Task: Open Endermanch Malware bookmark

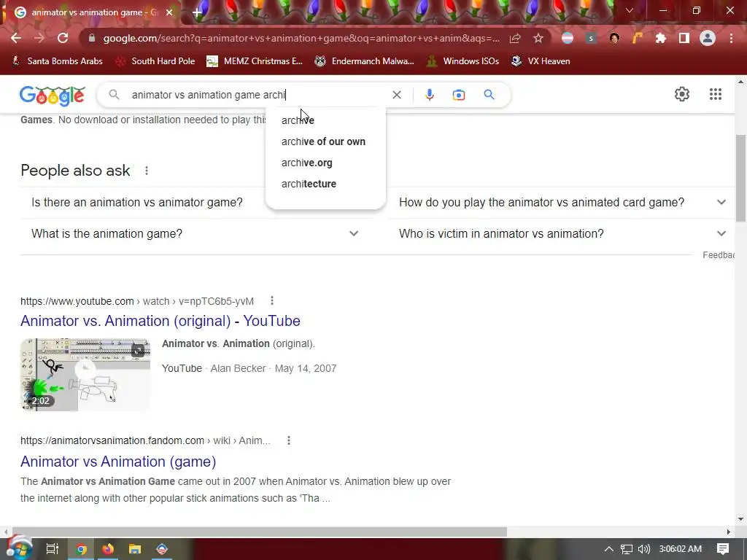Action: pyautogui.click(x=365, y=61)
